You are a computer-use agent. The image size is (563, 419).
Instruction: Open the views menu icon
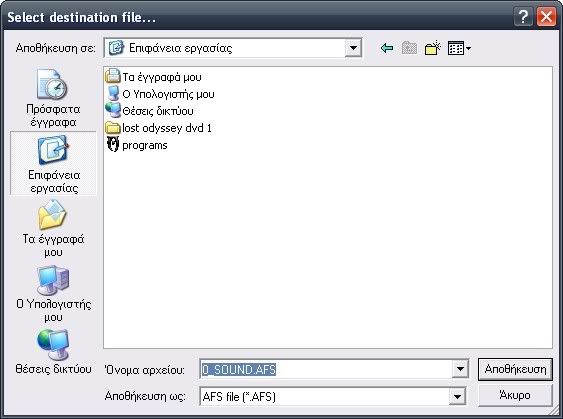tap(459, 48)
